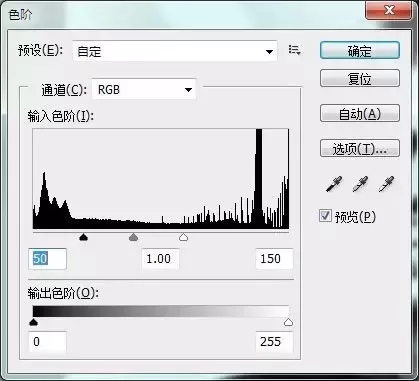Image resolution: width=419 pixels, height=381 pixels.
Task: Click the input highlight white slider
Action: pyautogui.click(x=183, y=237)
